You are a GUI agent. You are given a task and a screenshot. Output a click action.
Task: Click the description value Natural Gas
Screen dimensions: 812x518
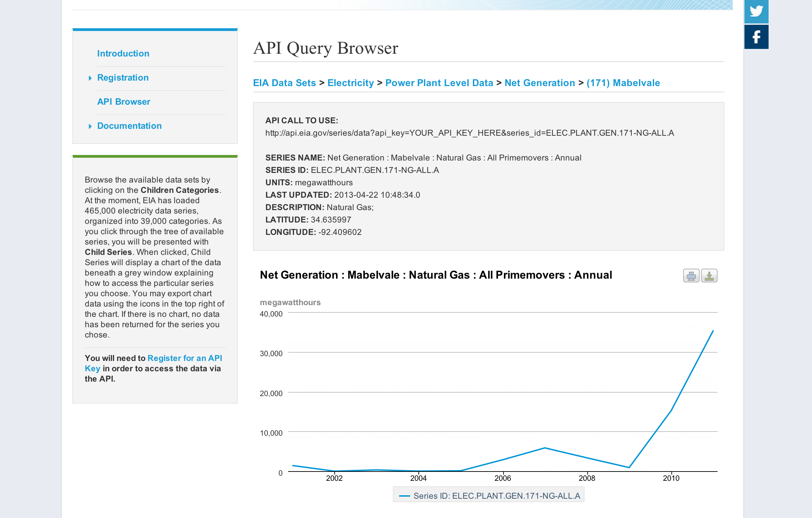pos(350,207)
